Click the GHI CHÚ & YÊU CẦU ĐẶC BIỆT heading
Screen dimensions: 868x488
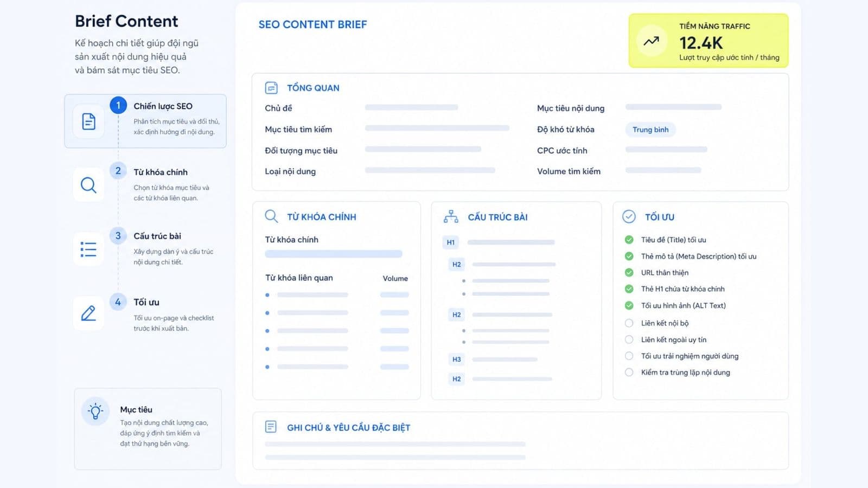click(x=348, y=428)
